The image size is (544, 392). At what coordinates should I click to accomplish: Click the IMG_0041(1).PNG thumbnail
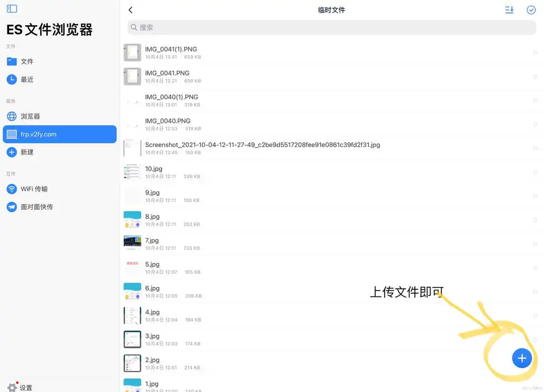point(132,52)
